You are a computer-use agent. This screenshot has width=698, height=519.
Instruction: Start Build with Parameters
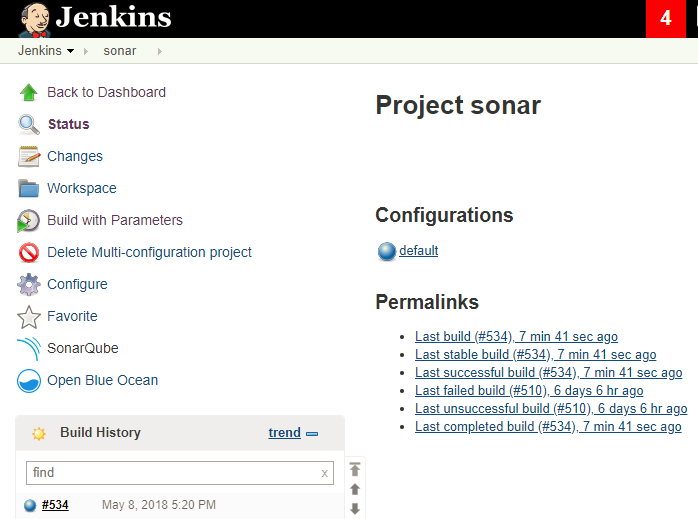(115, 220)
